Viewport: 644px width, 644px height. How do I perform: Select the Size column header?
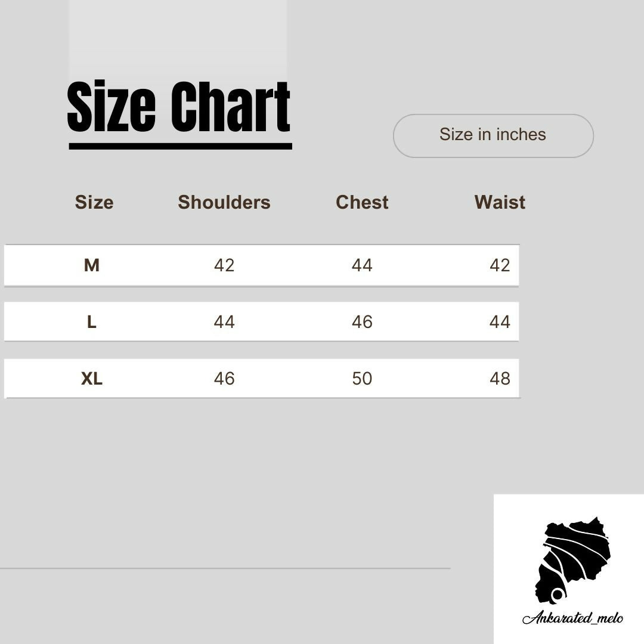94,202
